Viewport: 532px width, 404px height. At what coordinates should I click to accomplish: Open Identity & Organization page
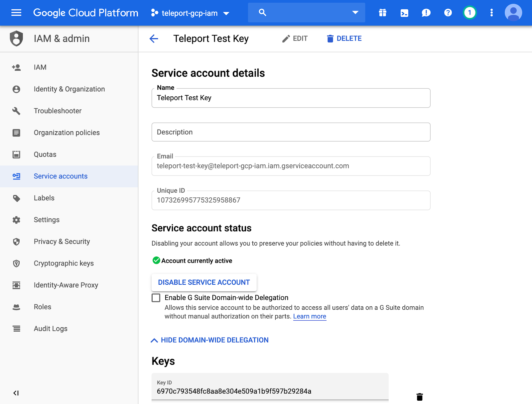pyautogui.click(x=69, y=89)
